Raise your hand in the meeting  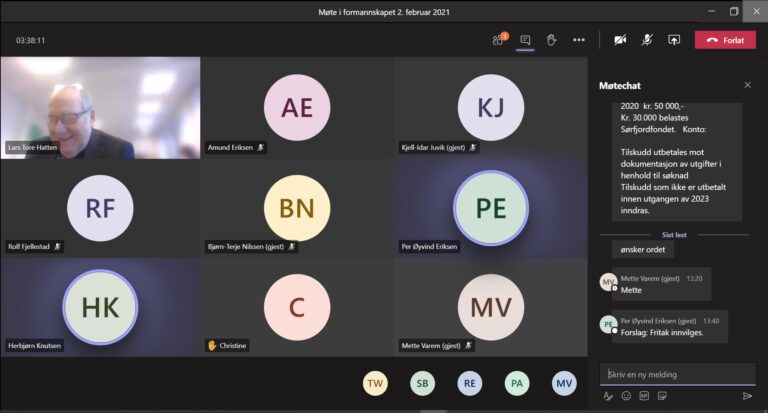pyautogui.click(x=551, y=40)
